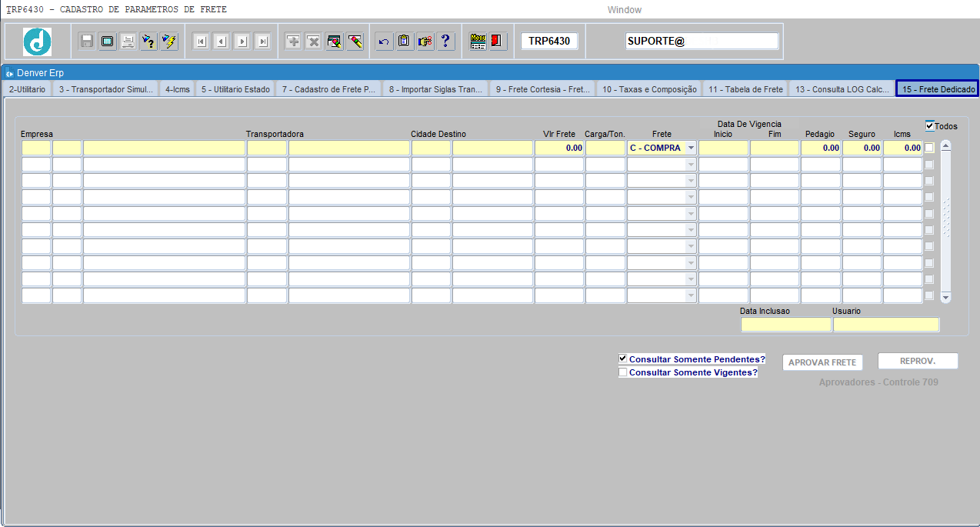
Task: Click the Save diskette icon
Action: click(x=87, y=42)
